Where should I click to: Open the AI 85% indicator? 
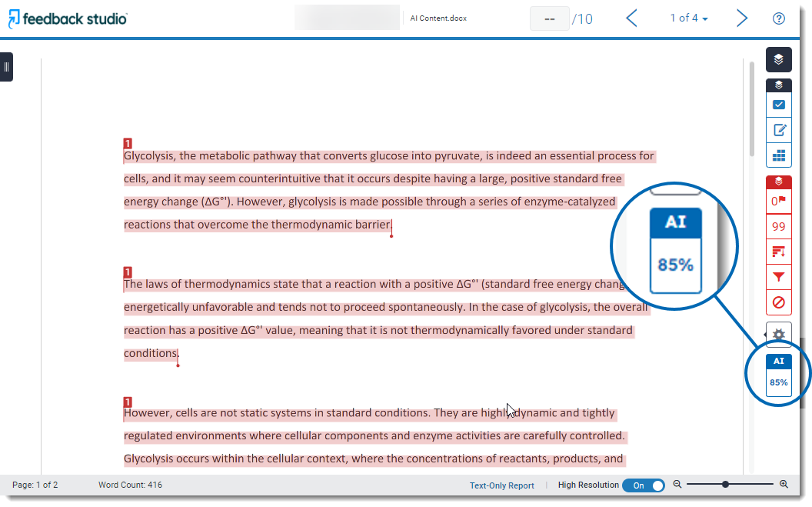click(x=778, y=373)
